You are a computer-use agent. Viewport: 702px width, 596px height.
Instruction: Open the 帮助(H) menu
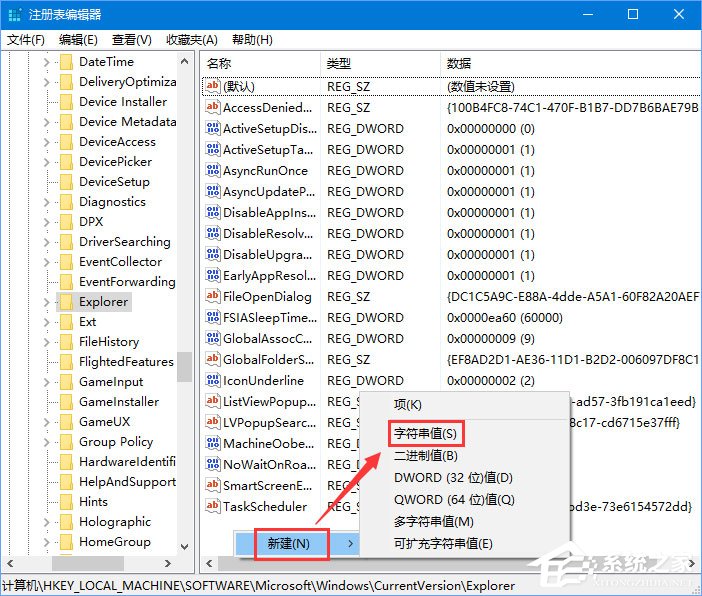pos(252,40)
